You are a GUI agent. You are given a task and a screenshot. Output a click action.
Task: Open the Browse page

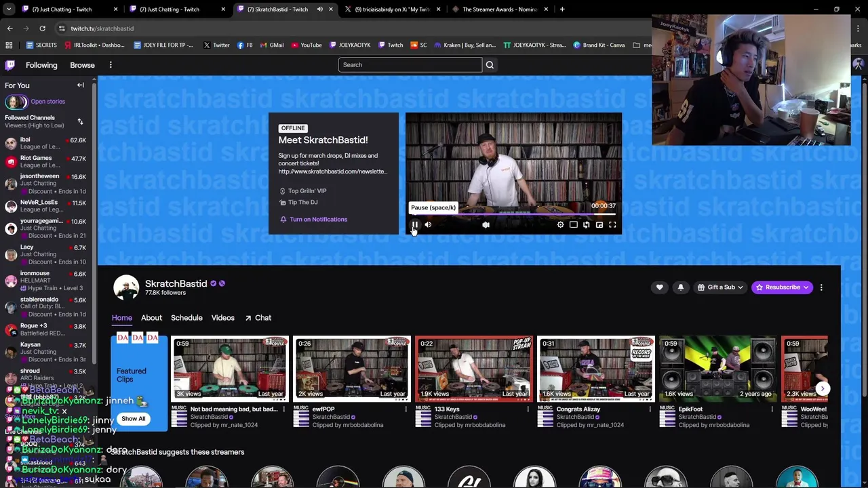(82, 65)
